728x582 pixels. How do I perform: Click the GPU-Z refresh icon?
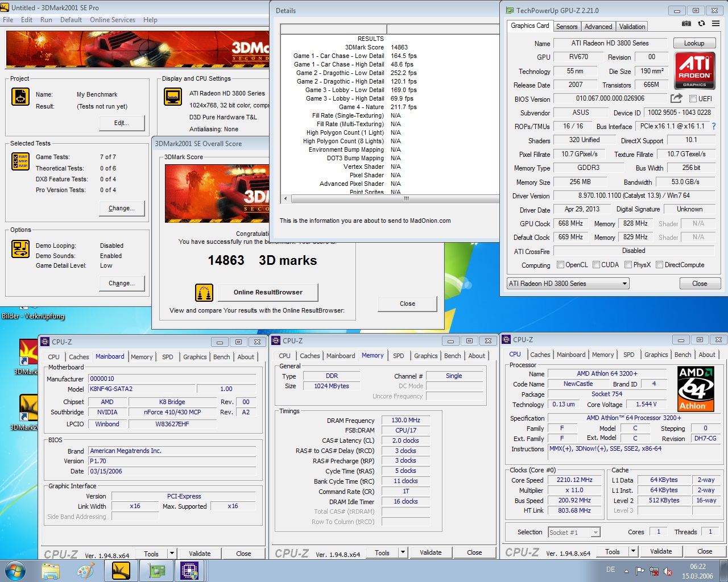tap(701, 24)
